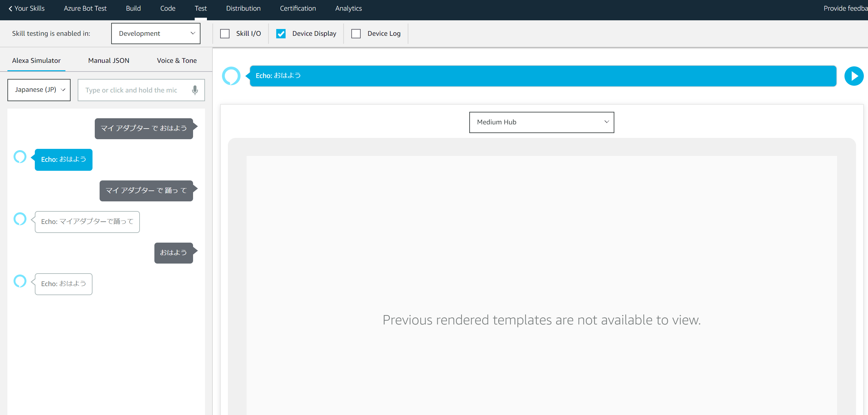Viewport: 868px width, 415px height.
Task: Go to the Build menu item
Action: point(133,8)
